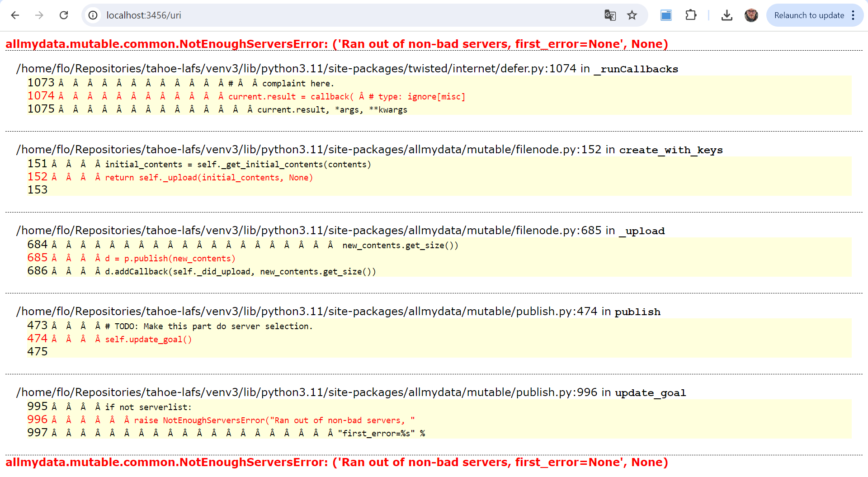Viewport: 868px width, 477px height.
Task: Click the defer.py:1074 _runCallbacks frame path
Action: (347, 69)
